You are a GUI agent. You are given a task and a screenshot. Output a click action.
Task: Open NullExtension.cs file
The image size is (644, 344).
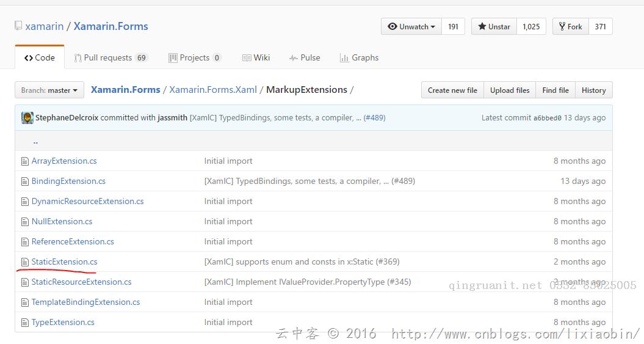(62, 222)
